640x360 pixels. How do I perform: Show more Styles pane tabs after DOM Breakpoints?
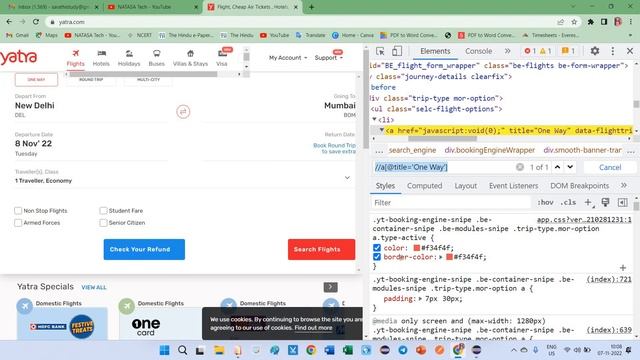[x=624, y=185]
